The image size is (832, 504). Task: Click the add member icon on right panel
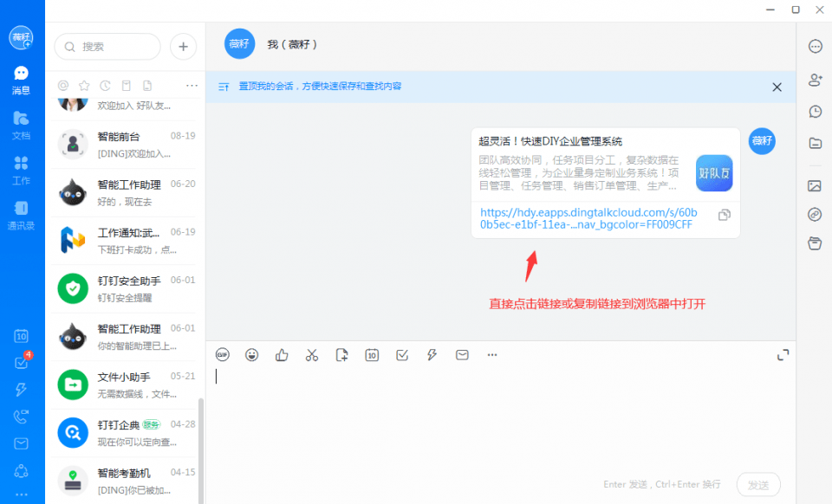[815, 80]
